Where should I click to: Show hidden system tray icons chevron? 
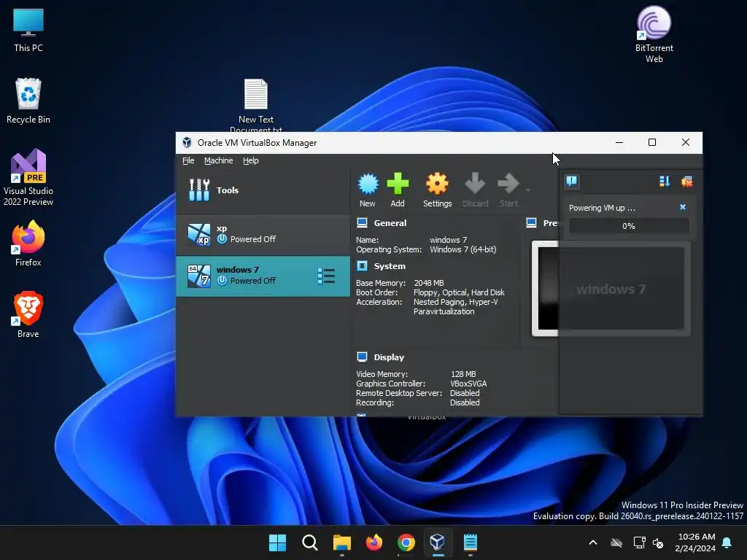pos(593,542)
